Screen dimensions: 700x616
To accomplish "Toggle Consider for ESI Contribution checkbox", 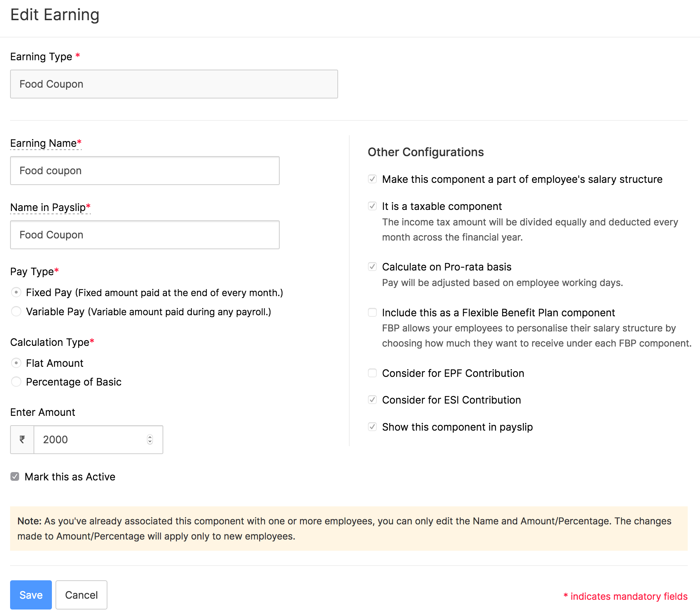I will coord(372,400).
